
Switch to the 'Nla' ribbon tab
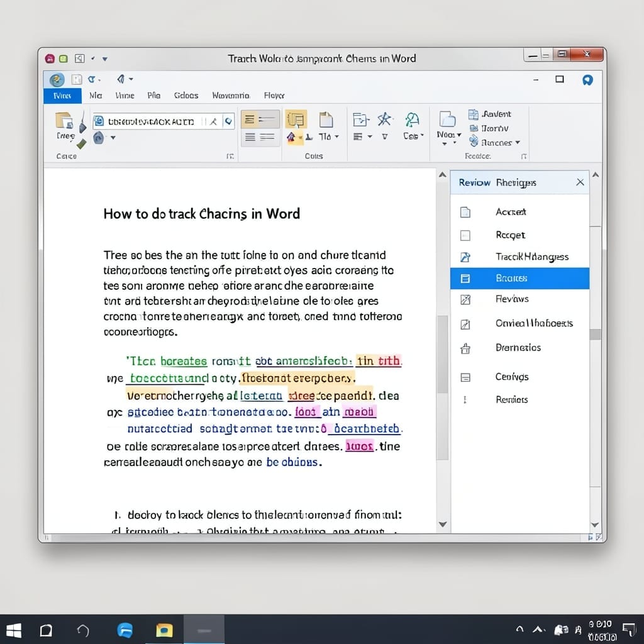[x=96, y=96]
